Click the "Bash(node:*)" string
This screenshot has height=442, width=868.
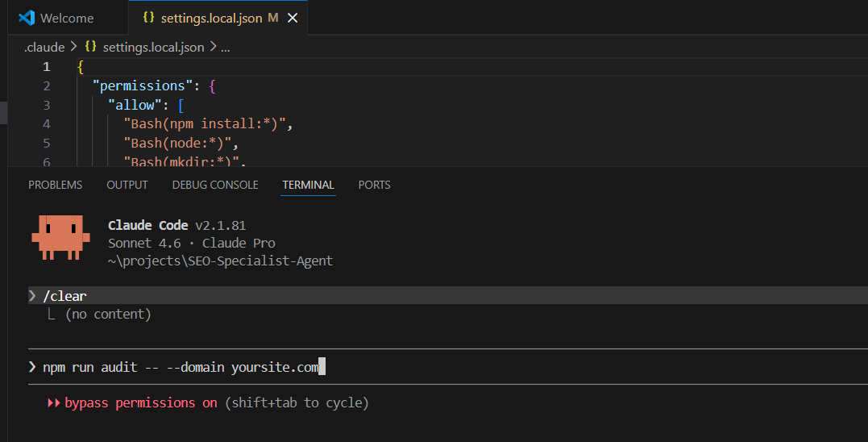point(177,144)
